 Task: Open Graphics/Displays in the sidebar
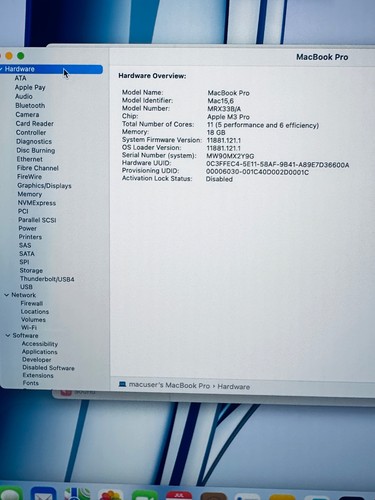[x=44, y=186]
